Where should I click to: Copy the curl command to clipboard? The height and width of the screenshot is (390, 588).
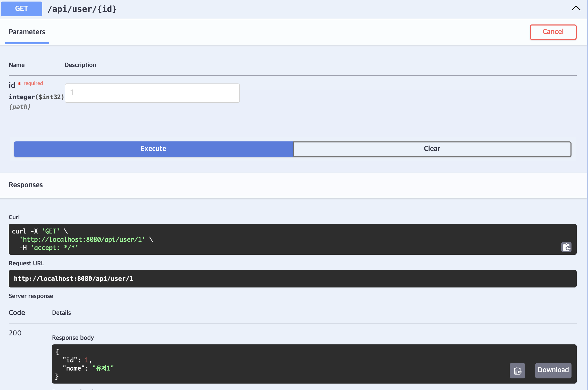click(566, 247)
